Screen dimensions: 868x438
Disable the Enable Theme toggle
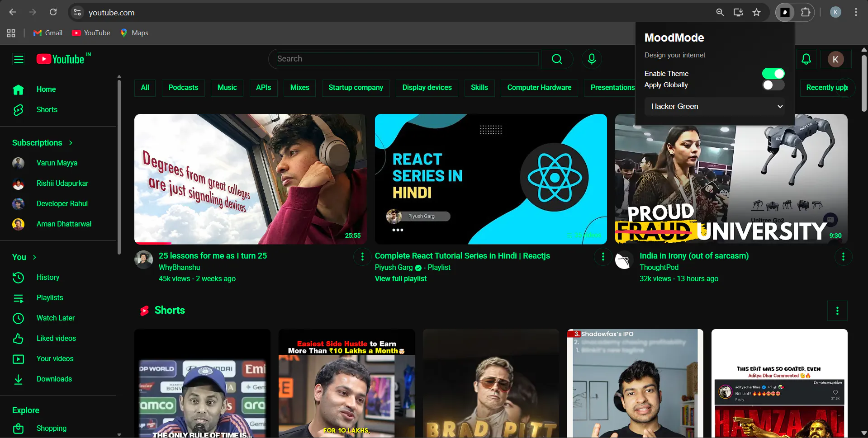773,74
